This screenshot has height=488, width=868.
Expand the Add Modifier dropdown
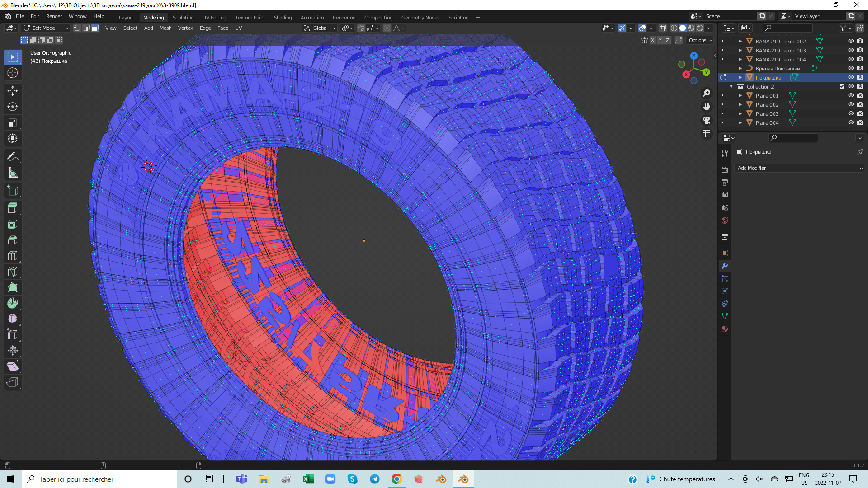point(799,168)
